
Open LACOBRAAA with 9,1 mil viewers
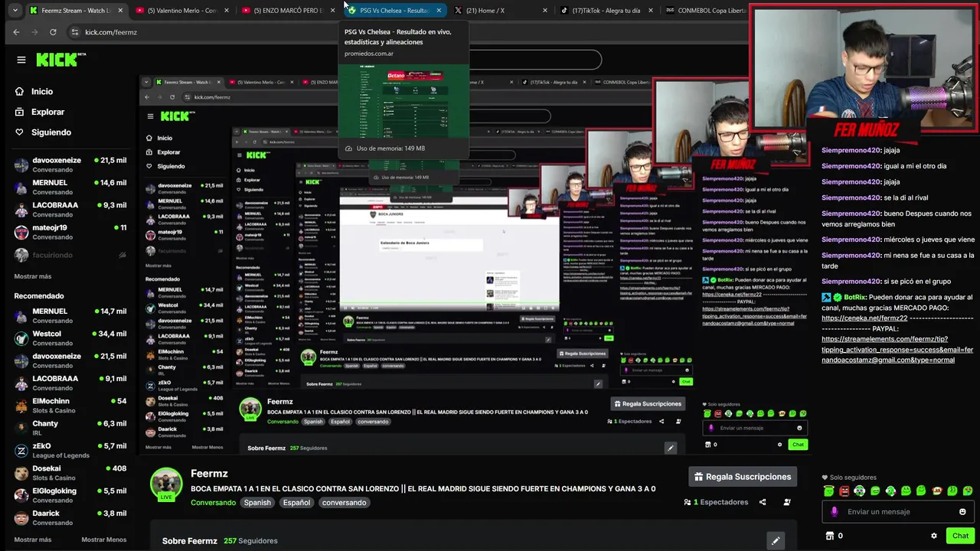pos(70,383)
